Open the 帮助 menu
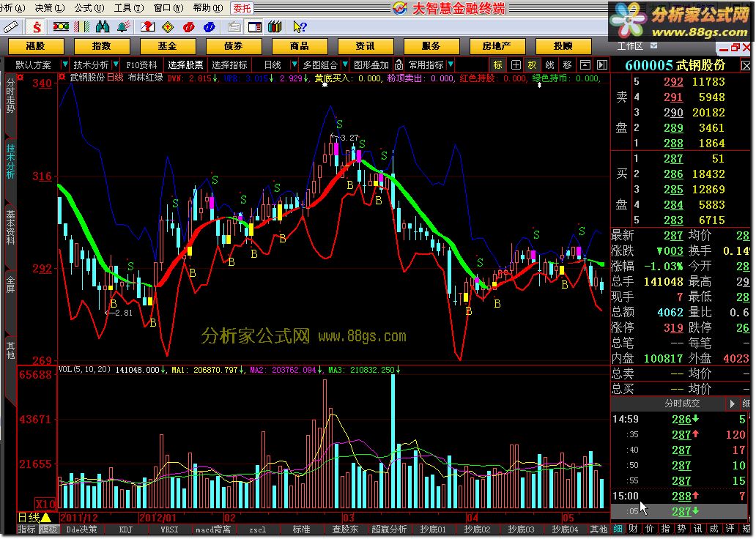Viewport: 756px width, 539px height. coord(208,8)
